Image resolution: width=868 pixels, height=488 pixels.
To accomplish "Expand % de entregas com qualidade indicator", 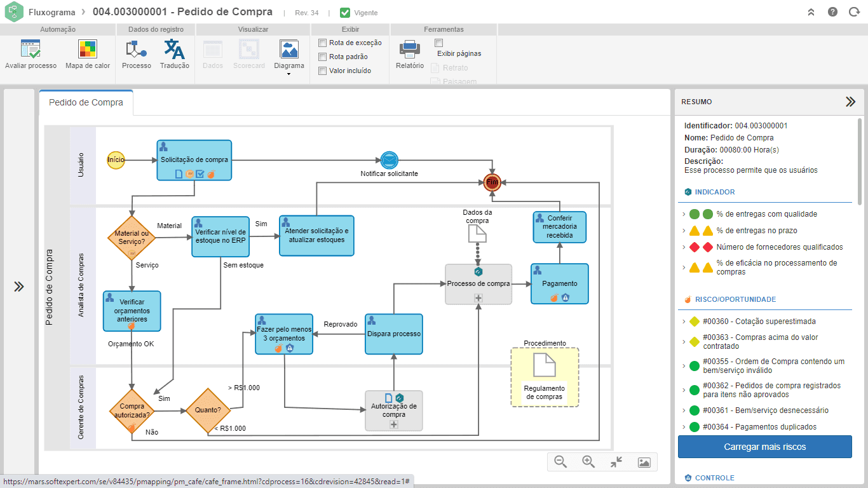I will (x=684, y=214).
